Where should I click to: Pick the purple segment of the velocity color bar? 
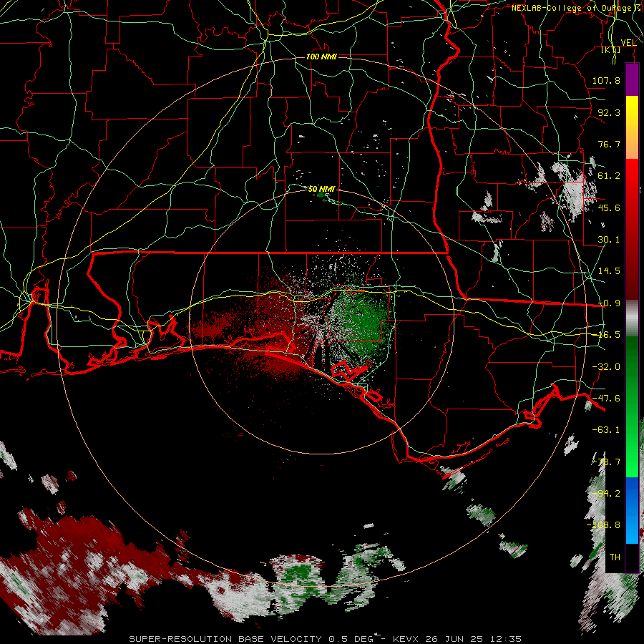[632, 79]
